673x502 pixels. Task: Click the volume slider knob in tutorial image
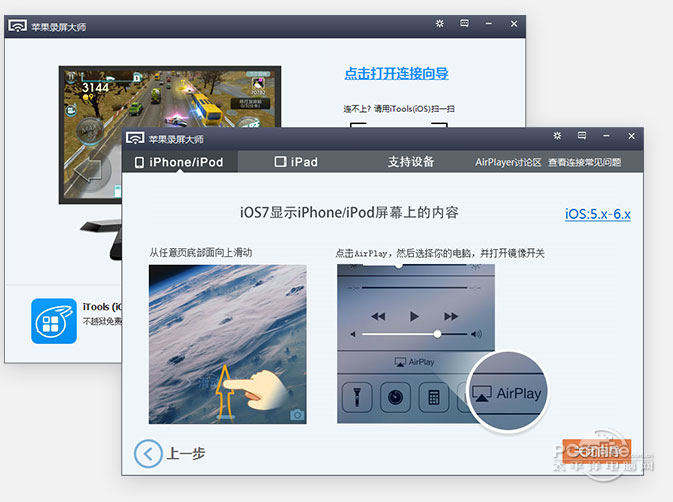(x=437, y=334)
